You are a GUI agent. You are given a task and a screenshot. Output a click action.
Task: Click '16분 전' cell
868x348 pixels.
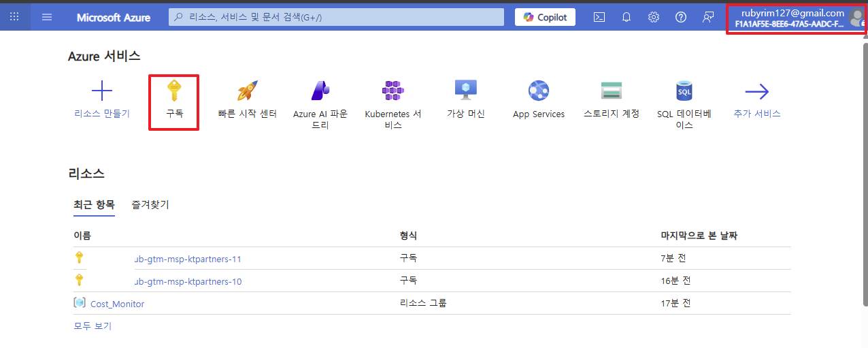pos(675,281)
